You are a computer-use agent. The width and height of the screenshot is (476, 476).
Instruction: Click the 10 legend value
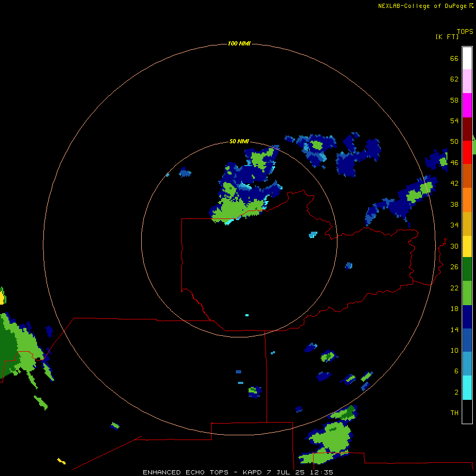(x=454, y=350)
